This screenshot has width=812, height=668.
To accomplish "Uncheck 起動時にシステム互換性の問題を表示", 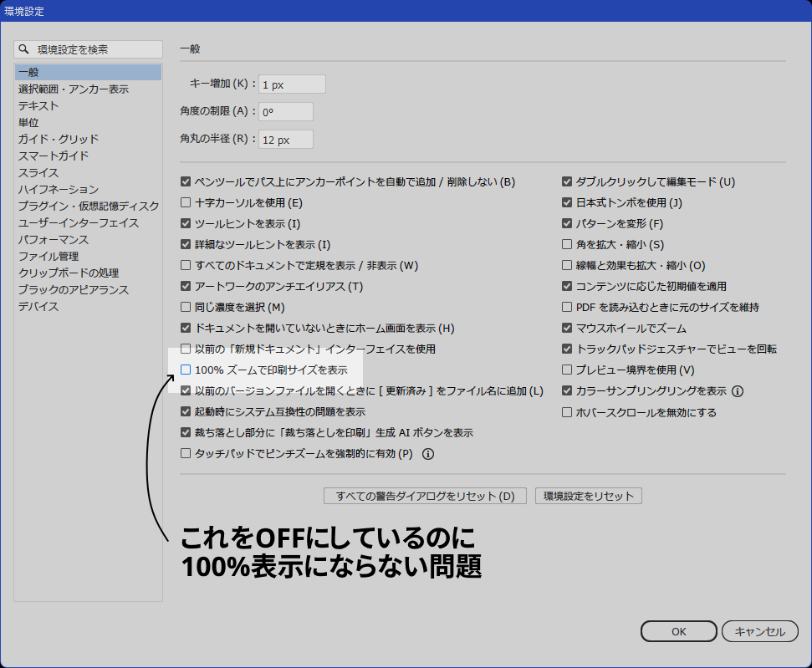I will point(186,411).
